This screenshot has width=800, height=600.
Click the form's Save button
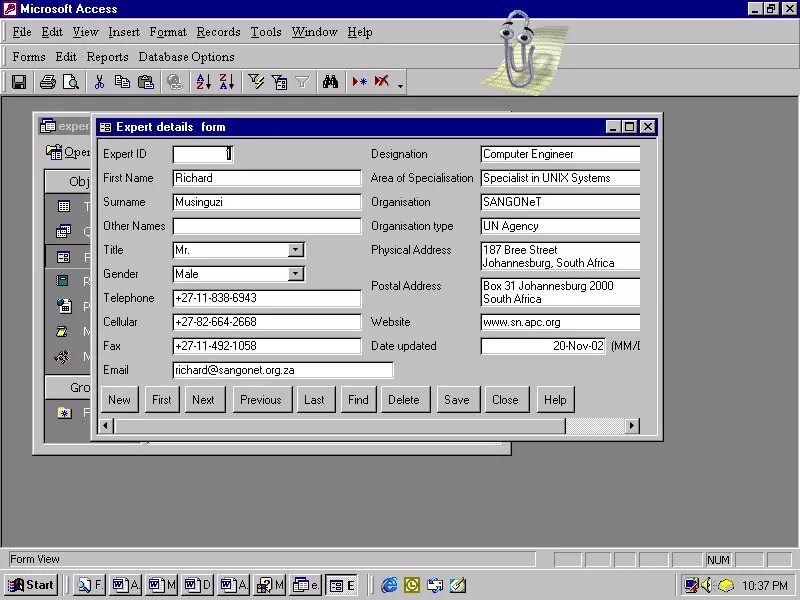pos(457,399)
